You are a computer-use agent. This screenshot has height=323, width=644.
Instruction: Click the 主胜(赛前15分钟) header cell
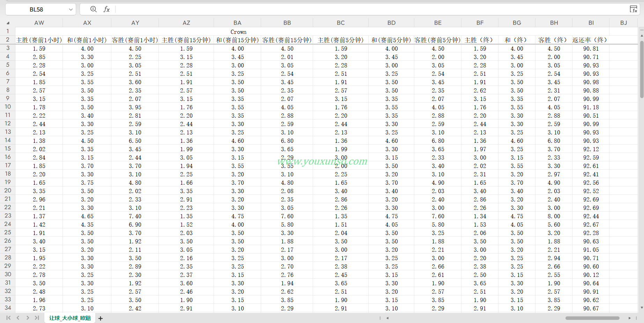[186, 40]
